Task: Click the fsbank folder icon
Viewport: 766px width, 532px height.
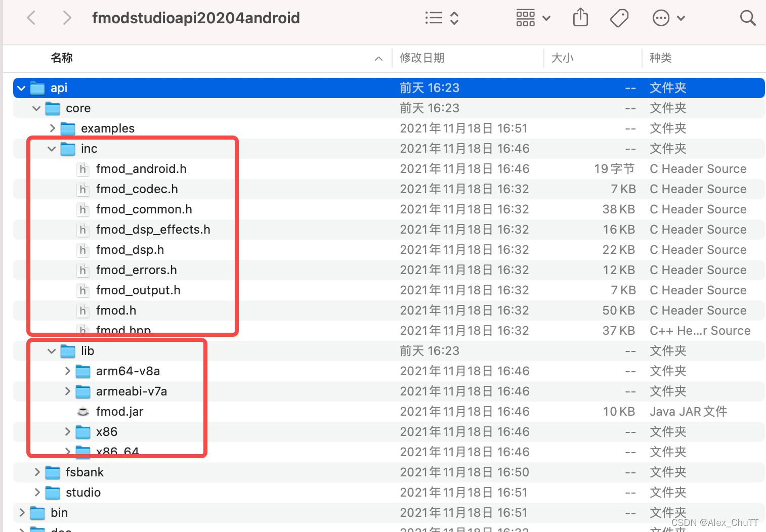Action: [53, 472]
